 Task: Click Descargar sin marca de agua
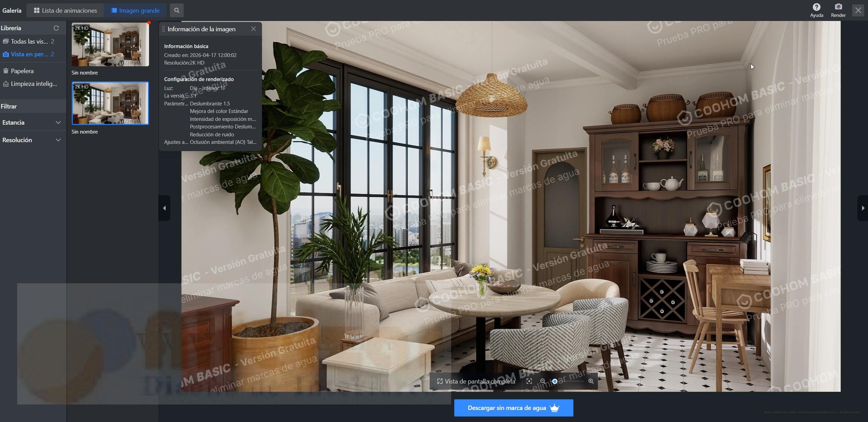pos(513,408)
